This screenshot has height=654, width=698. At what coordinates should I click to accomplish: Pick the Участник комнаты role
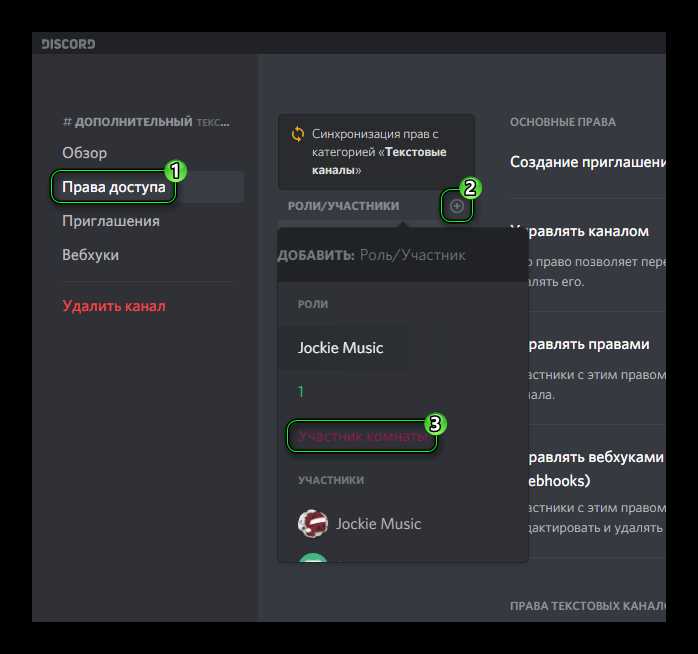click(361, 436)
